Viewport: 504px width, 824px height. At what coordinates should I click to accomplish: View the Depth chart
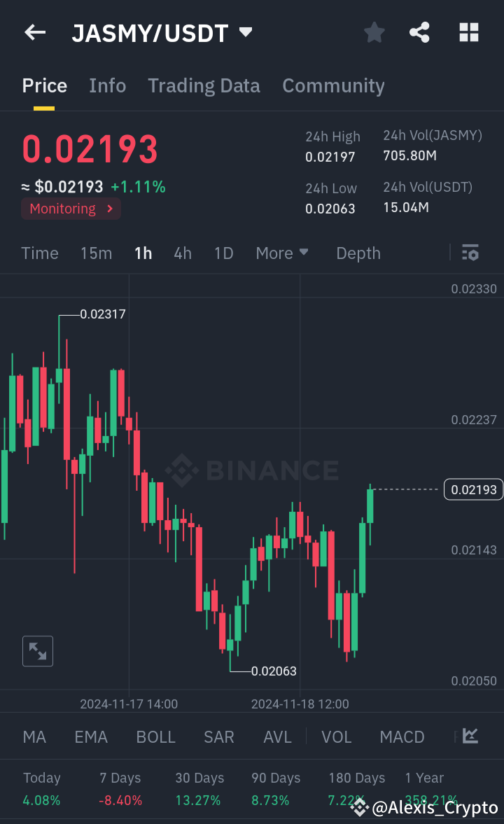point(358,253)
